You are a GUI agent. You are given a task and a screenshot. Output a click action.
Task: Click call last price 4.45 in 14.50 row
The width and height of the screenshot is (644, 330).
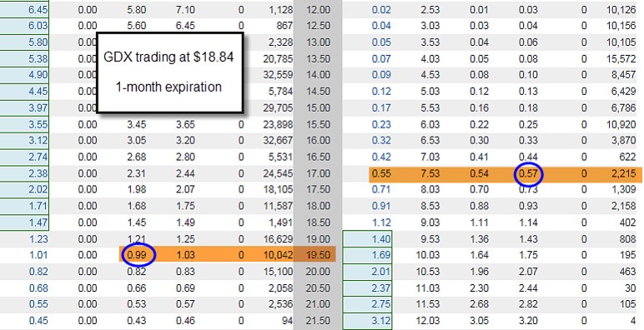[38, 91]
